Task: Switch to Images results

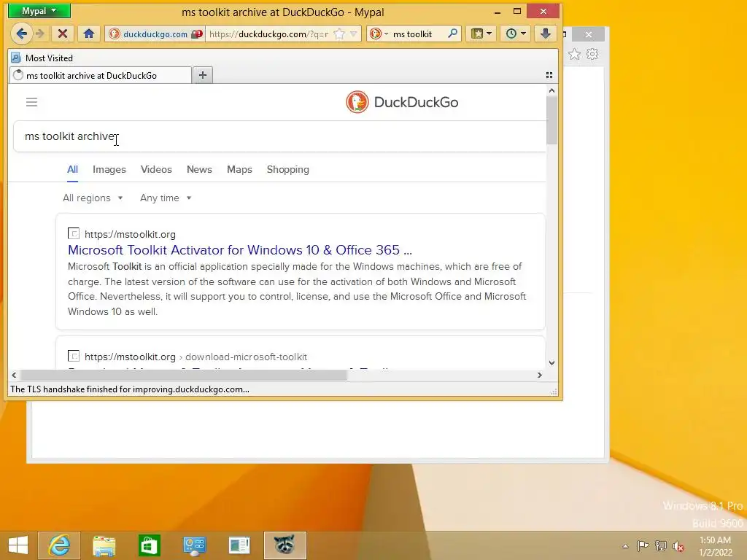Action: coord(109,169)
